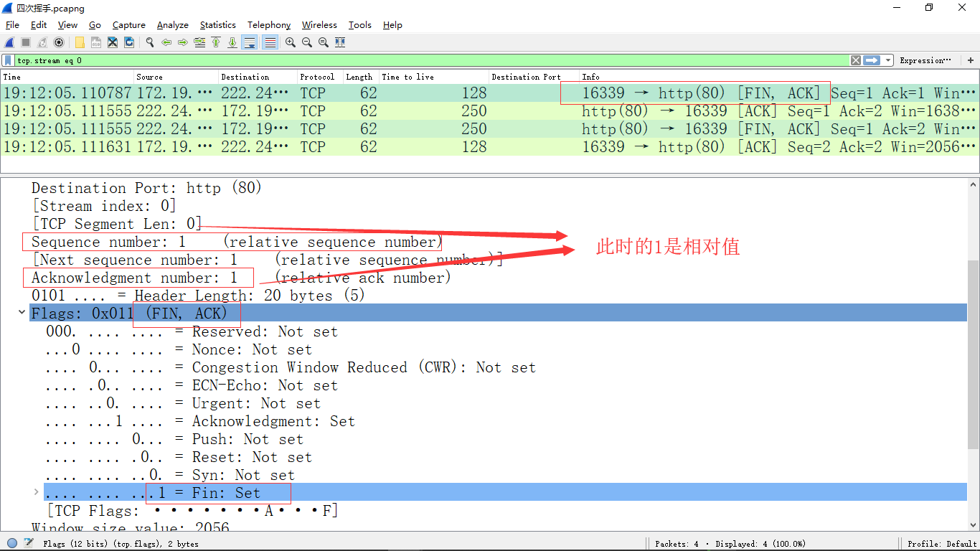Jump to the last packet
Screen dimensions: 980x551
pyautogui.click(x=232, y=42)
